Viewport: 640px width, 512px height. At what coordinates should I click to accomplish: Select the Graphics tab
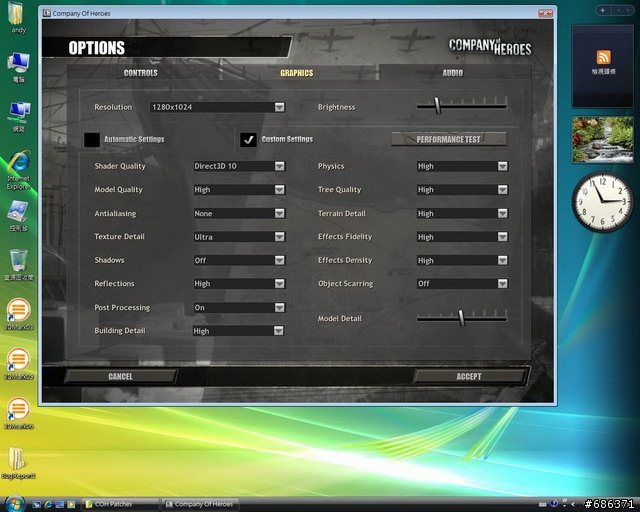point(297,73)
